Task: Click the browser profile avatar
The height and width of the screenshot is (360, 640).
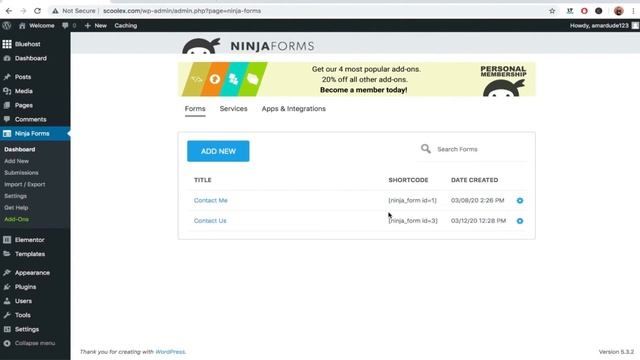Action: point(619,11)
